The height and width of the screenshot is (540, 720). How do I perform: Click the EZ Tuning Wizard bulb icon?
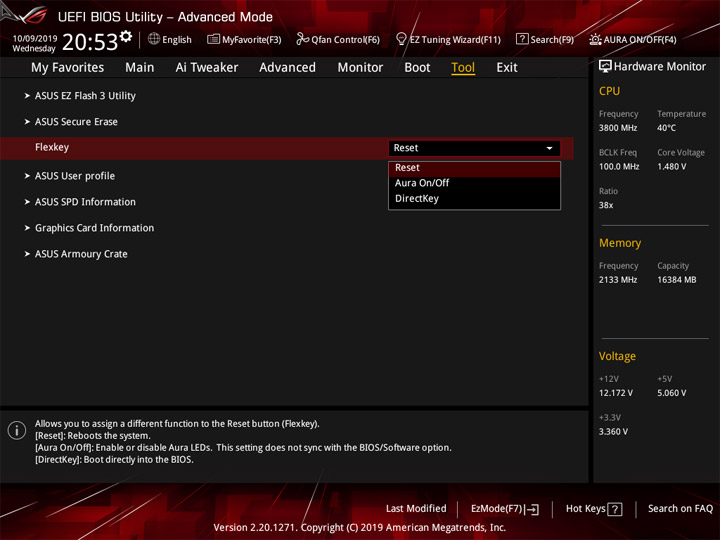click(x=401, y=39)
